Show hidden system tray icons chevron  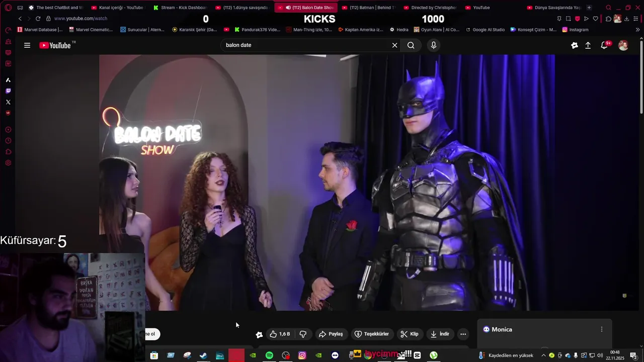(x=543, y=355)
